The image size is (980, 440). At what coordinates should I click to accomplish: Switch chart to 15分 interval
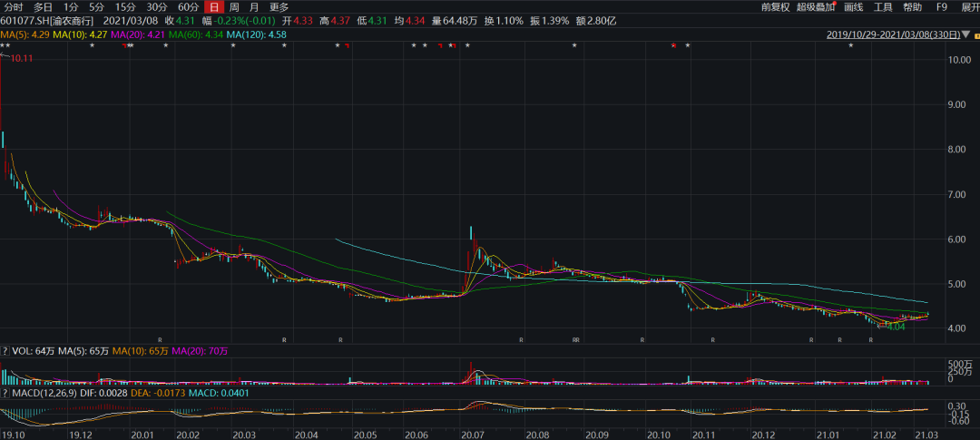[124, 7]
